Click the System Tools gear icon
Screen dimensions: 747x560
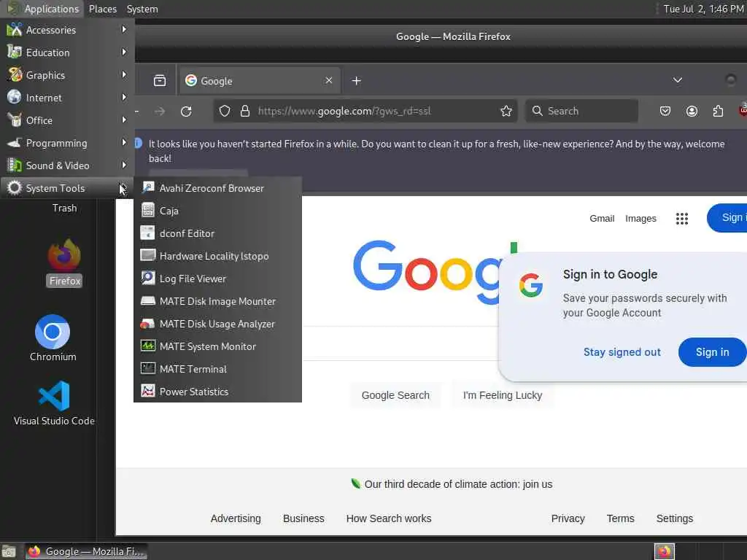click(x=15, y=187)
